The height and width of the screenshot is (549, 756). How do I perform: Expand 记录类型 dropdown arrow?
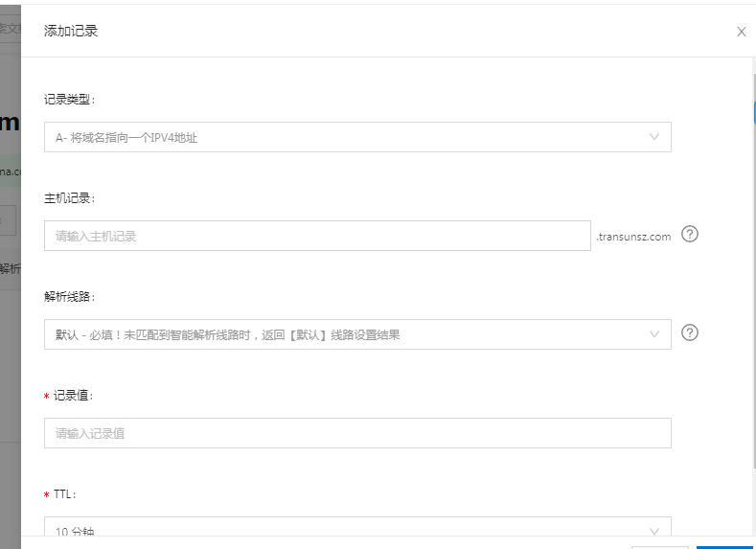(x=654, y=137)
